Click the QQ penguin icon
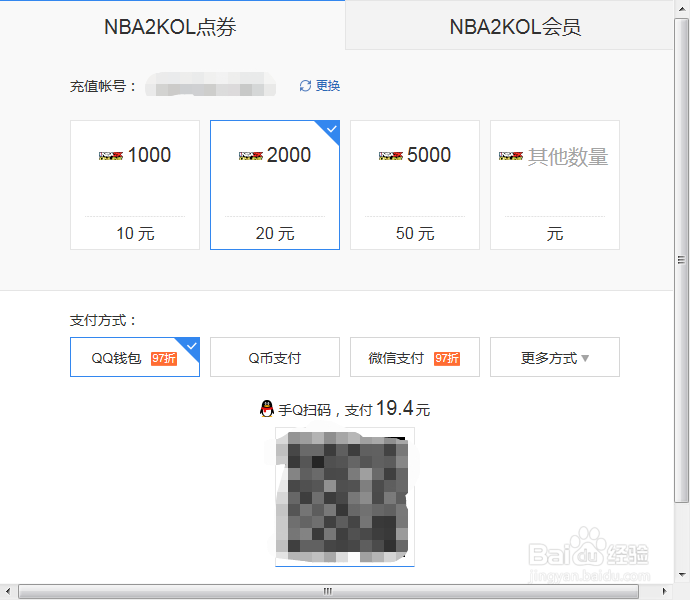 [267, 409]
